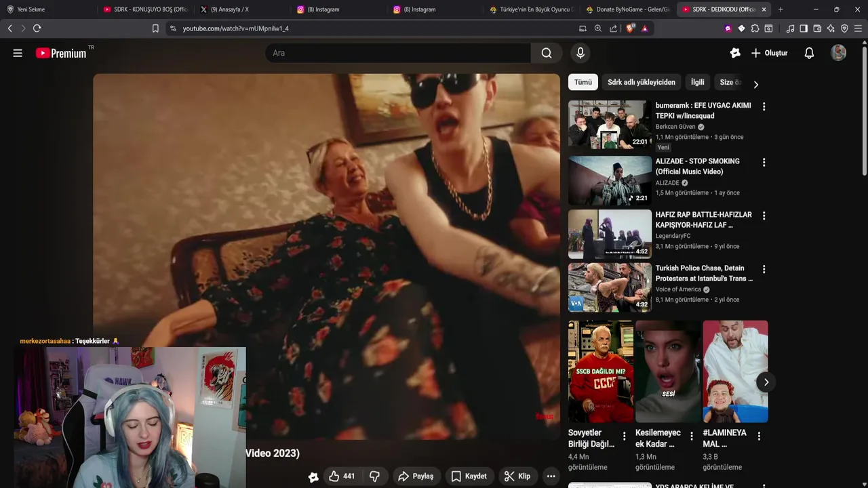Open a new tab with plus button
The width and height of the screenshot is (868, 488).
pos(781,9)
